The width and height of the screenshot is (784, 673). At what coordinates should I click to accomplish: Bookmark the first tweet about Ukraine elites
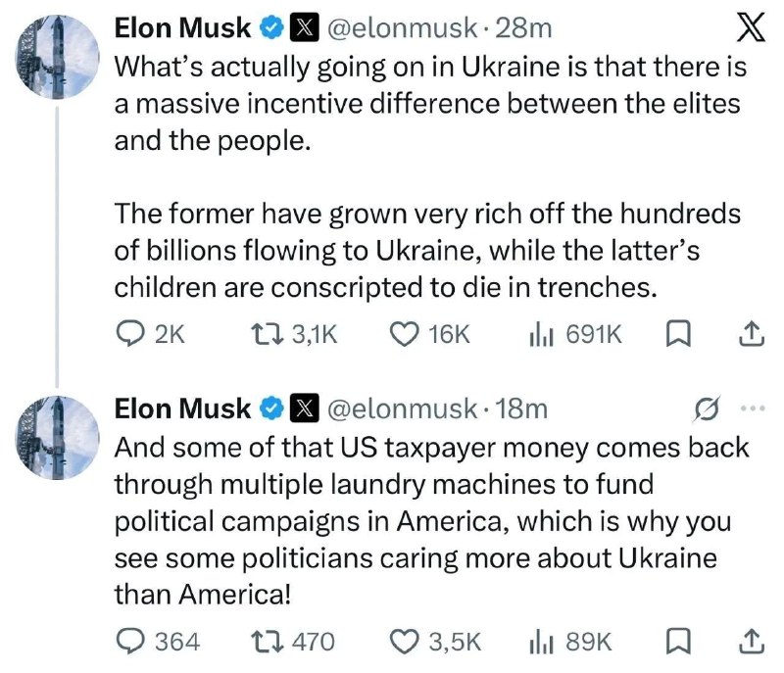pos(678,335)
